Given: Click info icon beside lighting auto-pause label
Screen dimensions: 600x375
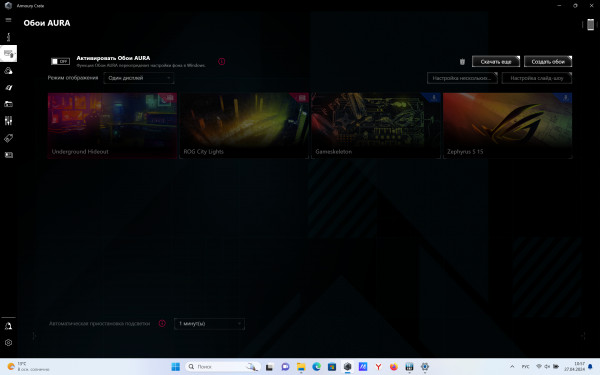Looking at the screenshot, I should point(162,323).
